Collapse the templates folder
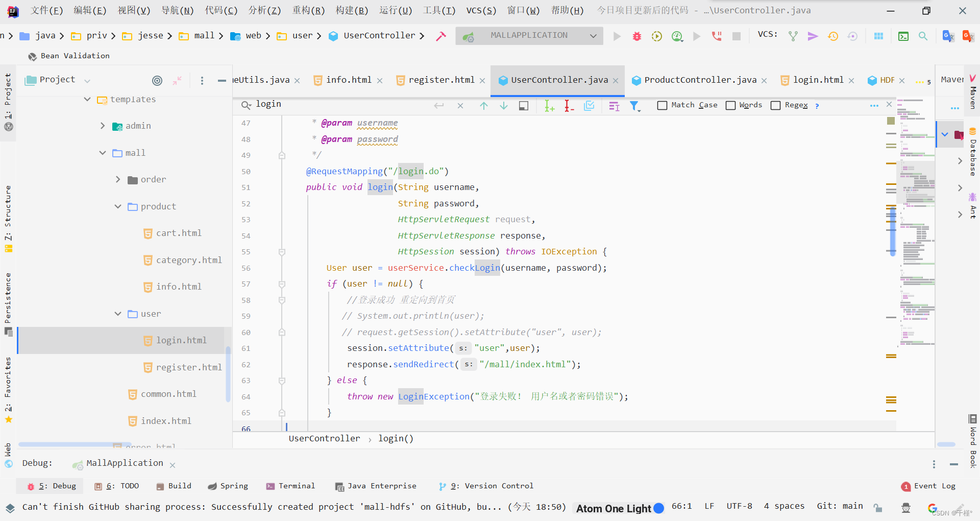Viewport: 980px width, 521px height. tap(87, 99)
